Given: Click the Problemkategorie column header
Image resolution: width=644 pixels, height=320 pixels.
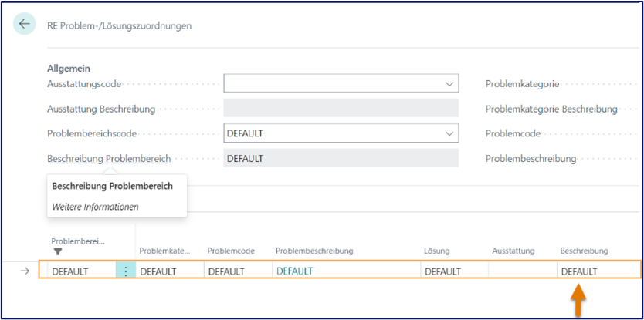Looking at the screenshot, I should [x=164, y=251].
